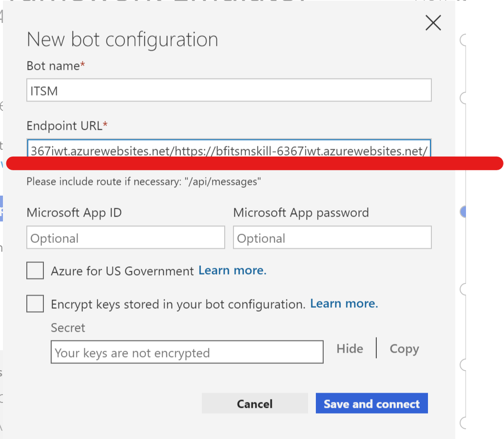Cancel the bot configuration
The width and height of the screenshot is (504, 439).
[254, 403]
